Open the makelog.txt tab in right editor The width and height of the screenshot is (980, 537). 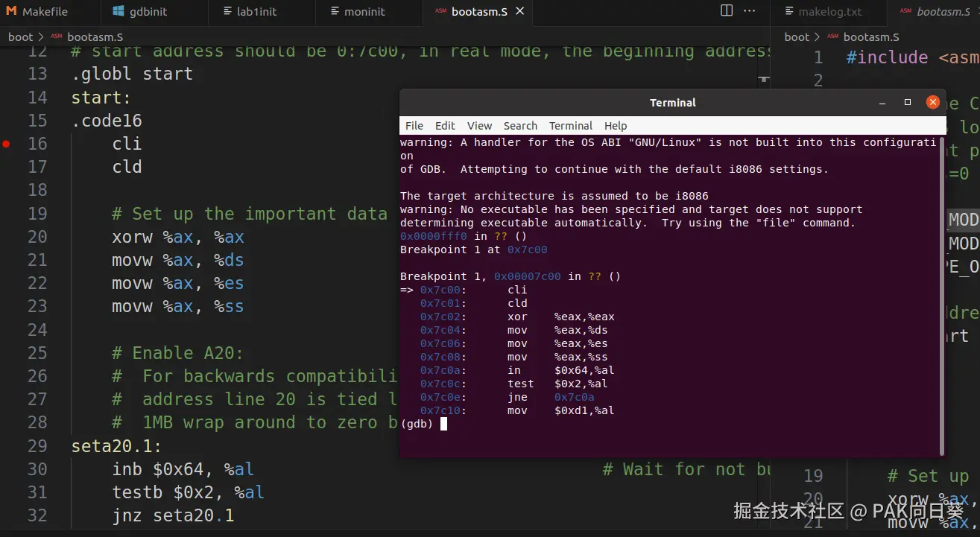pos(829,12)
